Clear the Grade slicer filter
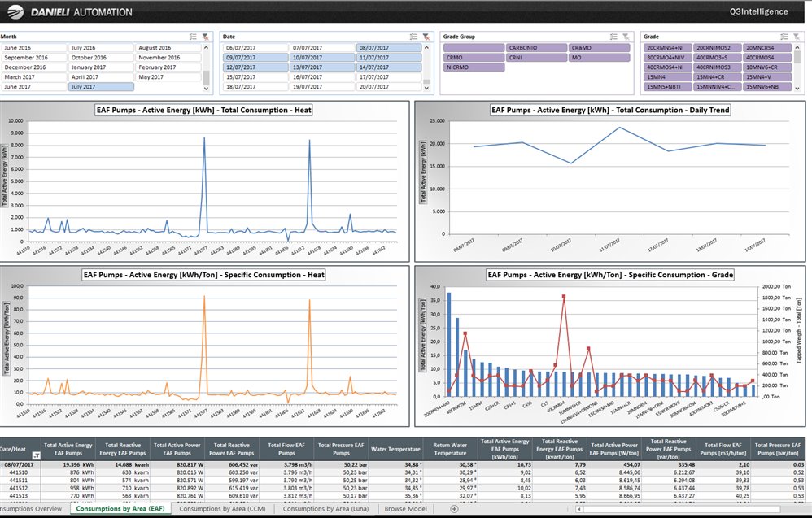The height and width of the screenshot is (518, 812). 796,37
